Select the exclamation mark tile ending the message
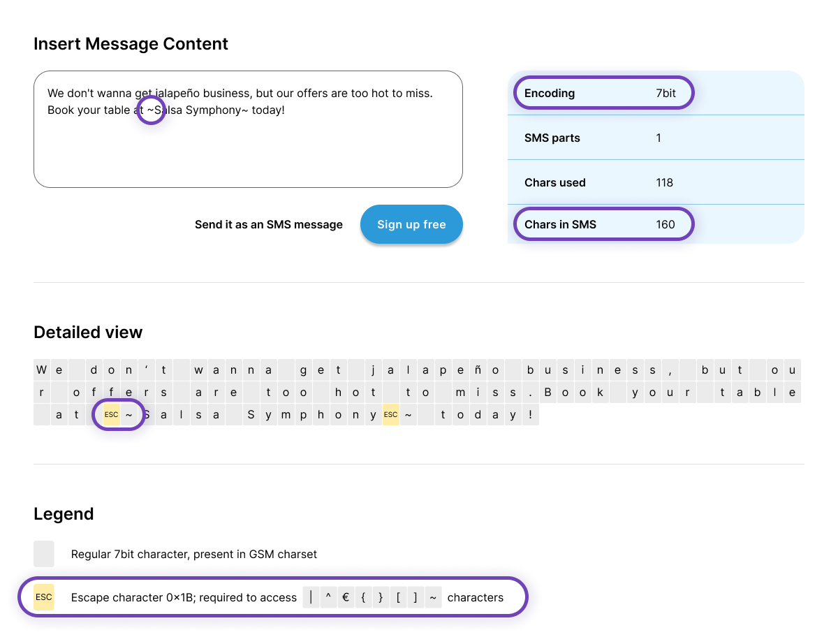Screen dimensions: 838x644 click(x=529, y=414)
